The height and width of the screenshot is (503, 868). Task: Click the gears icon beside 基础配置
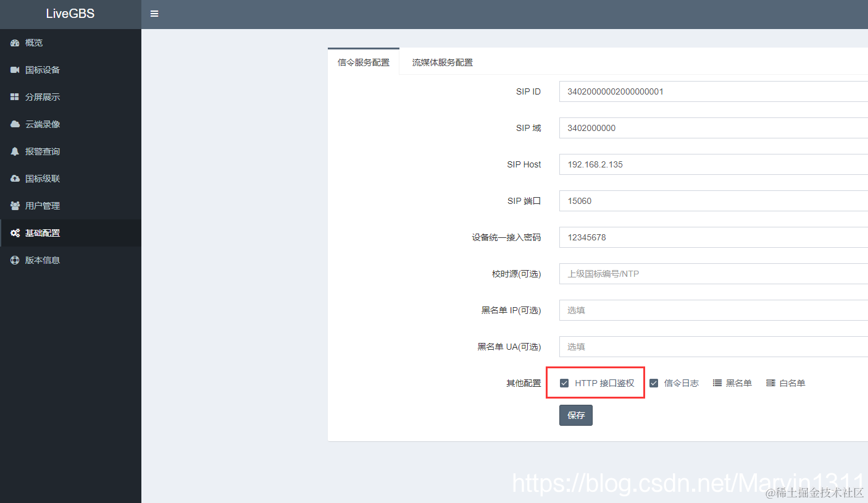[x=15, y=233]
